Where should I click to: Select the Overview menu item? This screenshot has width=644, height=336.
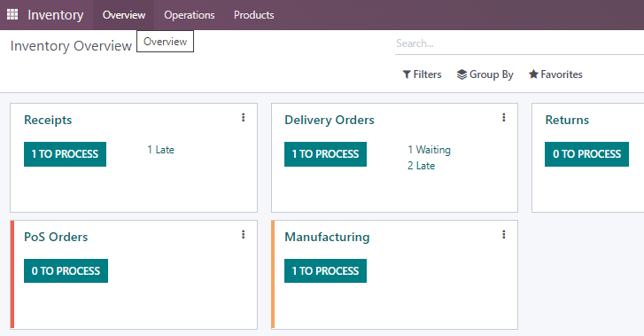(x=124, y=15)
